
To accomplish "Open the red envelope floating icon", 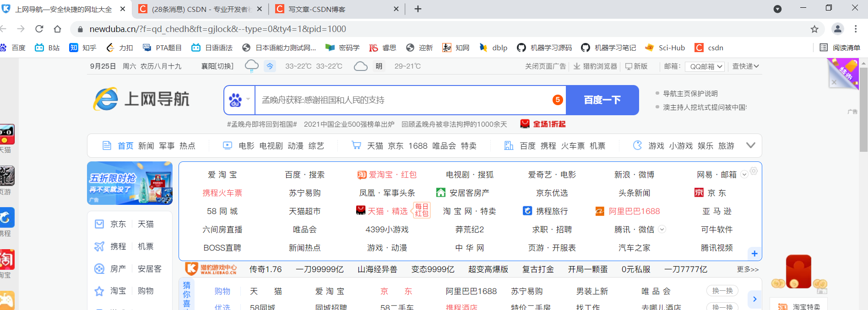I will (x=798, y=272).
